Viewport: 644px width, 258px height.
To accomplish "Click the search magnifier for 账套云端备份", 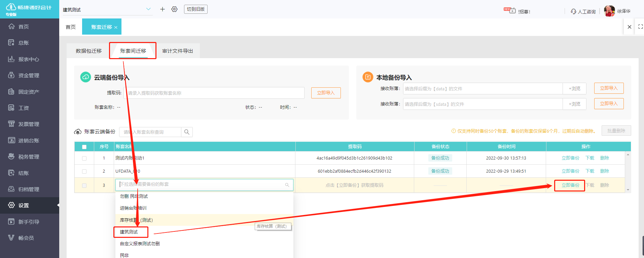I will tap(187, 132).
